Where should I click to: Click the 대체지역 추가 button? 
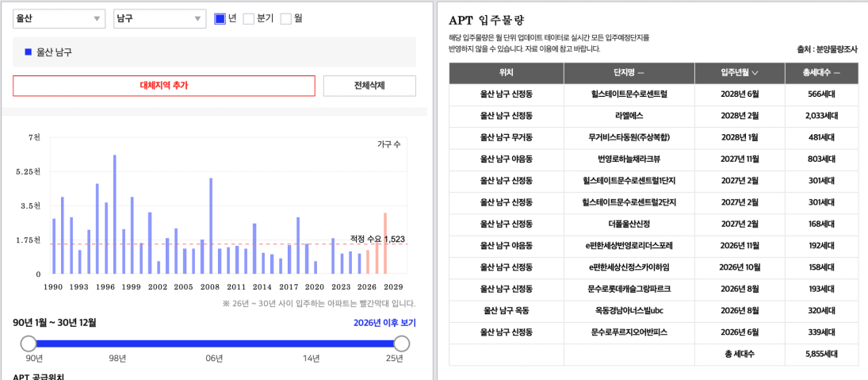164,86
